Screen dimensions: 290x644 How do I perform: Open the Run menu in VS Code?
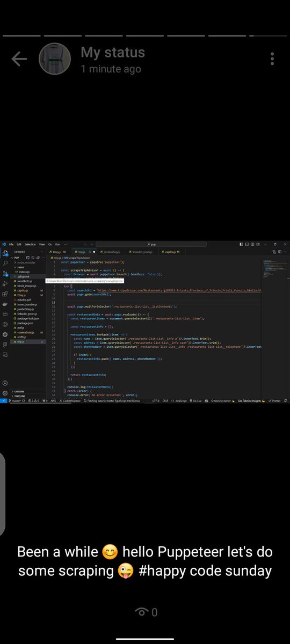pyautogui.click(x=57, y=244)
